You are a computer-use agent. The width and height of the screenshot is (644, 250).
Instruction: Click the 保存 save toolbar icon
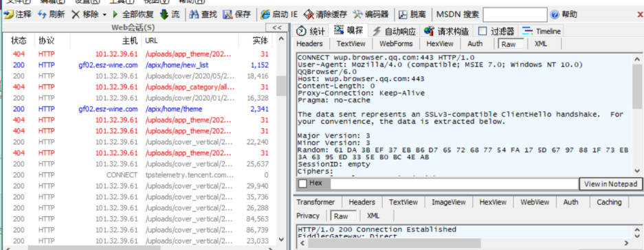(228, 15)
